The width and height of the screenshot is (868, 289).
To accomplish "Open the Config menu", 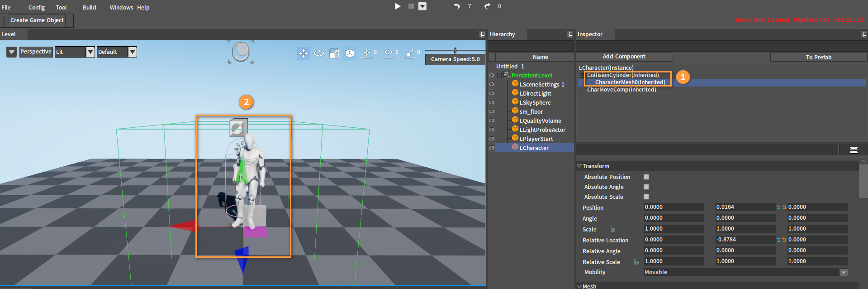I will [37, 8].
